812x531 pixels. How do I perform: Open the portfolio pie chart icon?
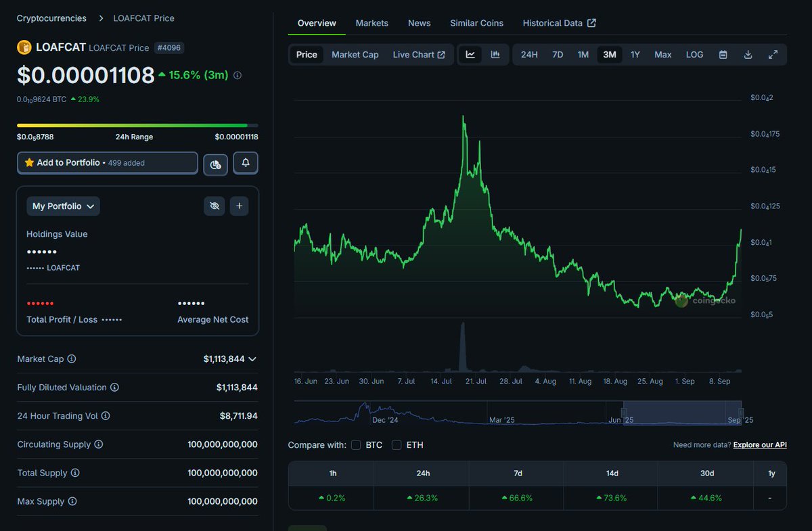pos(215,164)
